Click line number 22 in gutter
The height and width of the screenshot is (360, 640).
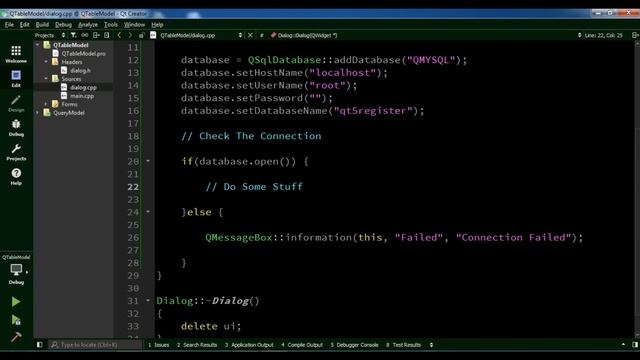(133, 187)
